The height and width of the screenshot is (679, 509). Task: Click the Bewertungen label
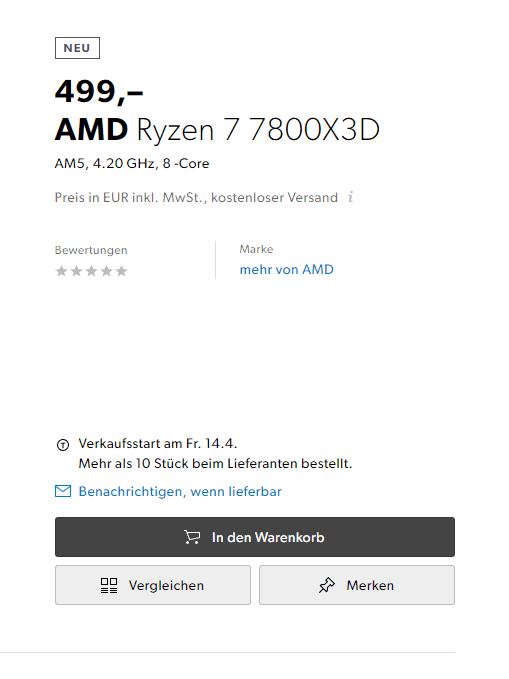[x=91, y=250]
